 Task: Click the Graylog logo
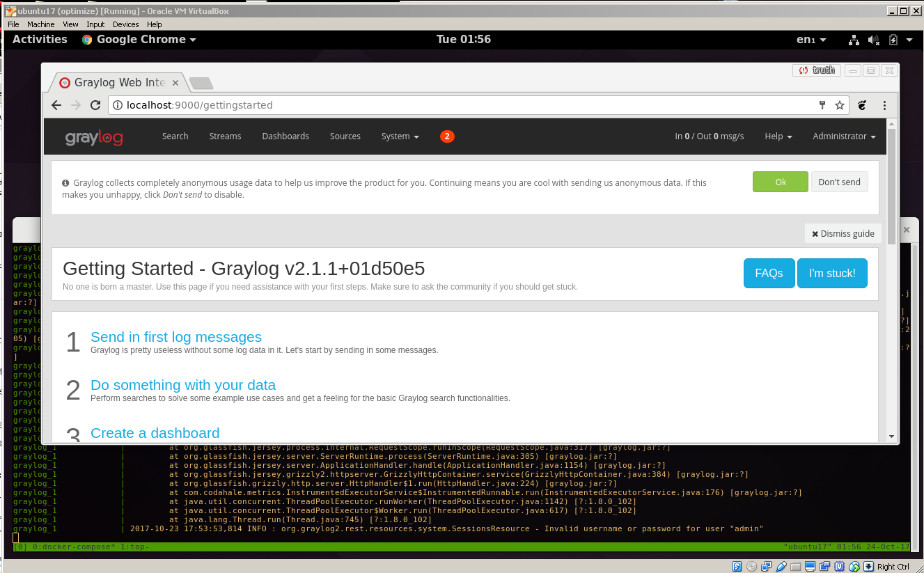(x=94, y=137)
